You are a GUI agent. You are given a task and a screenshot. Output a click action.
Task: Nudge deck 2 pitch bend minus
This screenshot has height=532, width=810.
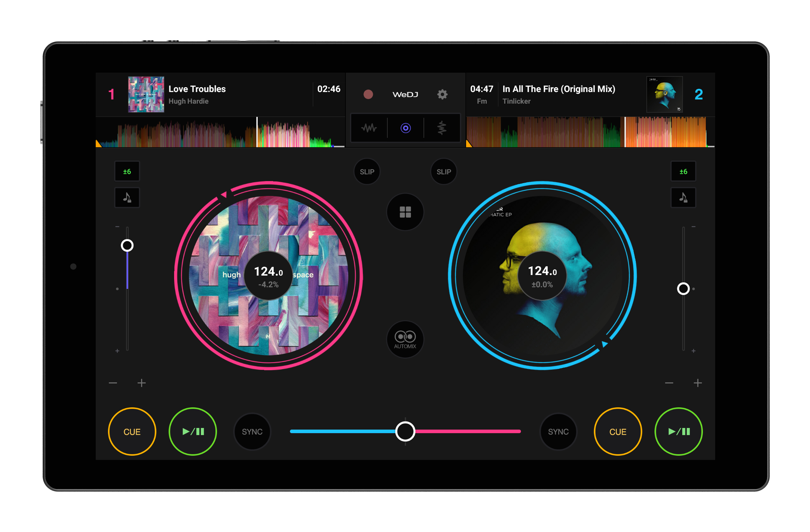(669, 383)
